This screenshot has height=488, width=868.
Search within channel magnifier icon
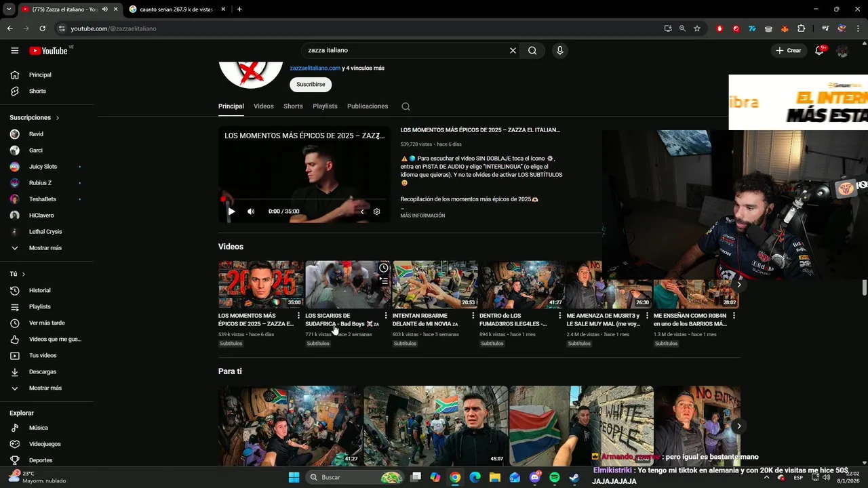(406, 106)
